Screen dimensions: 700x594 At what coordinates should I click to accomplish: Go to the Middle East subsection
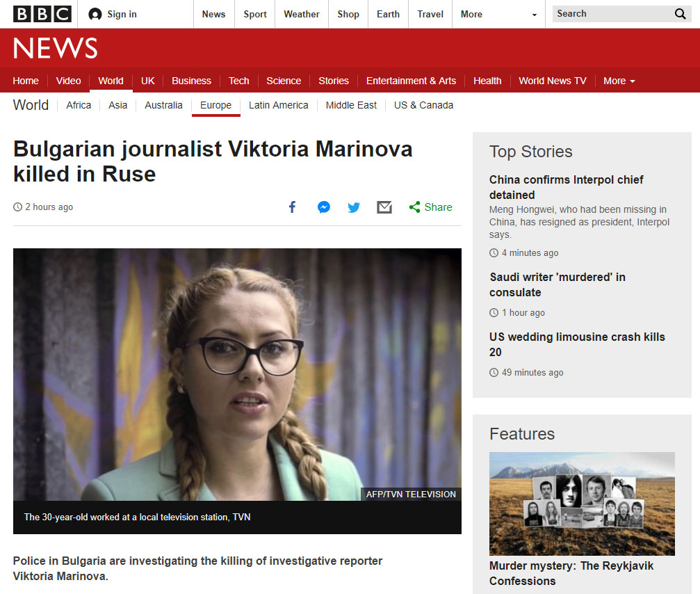(351, 105)
